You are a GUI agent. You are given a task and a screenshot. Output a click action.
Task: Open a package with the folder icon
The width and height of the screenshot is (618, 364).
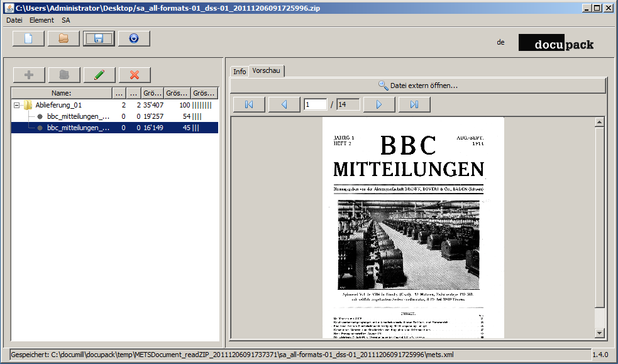[63, 38]
